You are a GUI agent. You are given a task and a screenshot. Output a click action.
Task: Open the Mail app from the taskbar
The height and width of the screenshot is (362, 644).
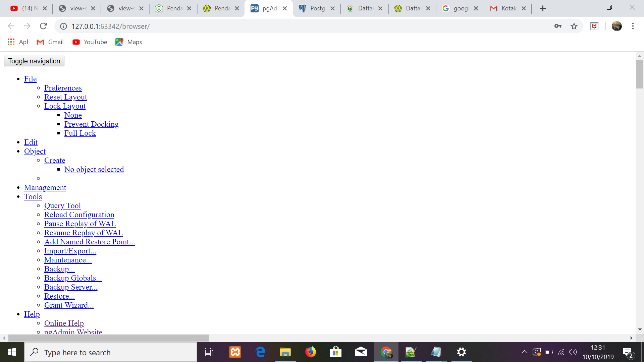[361, 352]
